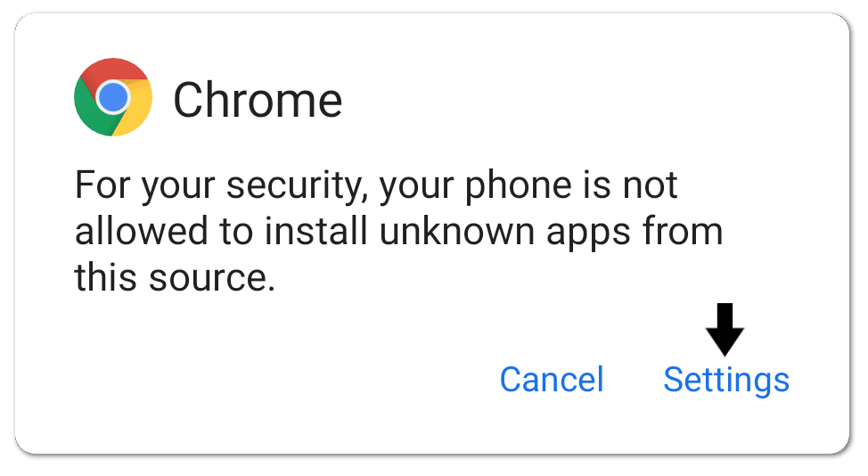
Task: Click the arrowhead pointing at Settings
Action: tap(725, 343)
